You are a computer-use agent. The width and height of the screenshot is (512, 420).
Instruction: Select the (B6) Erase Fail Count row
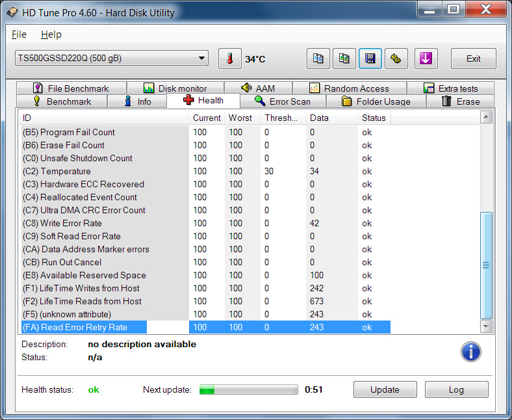(x=206, y=145)
